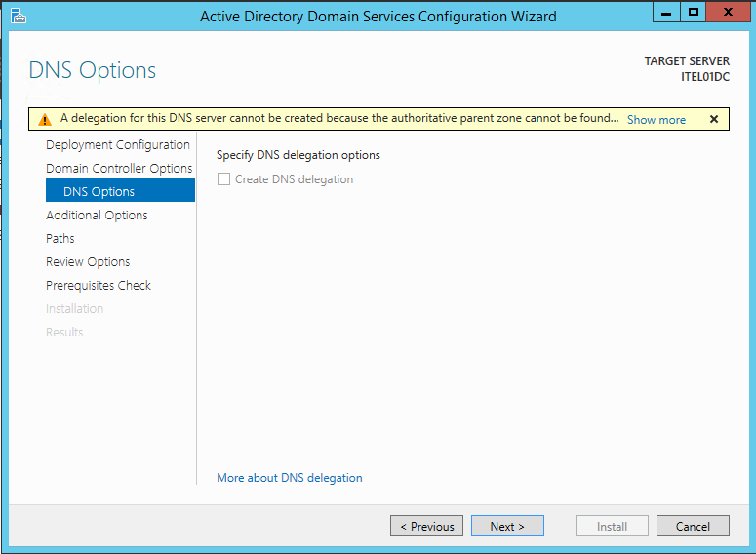Screen dimensions: 756x554
Task: Select the DNS Options step
Action: pos(121,190)
